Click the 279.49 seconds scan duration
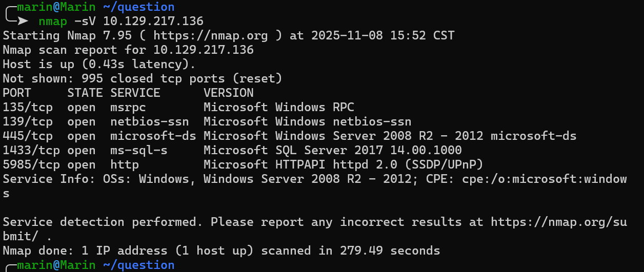 tap(390, 251)
